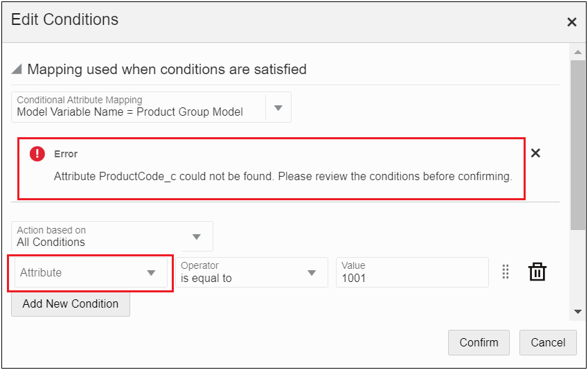Open the Action based on dropdown
This screenshot has height=370, width=588.
coord(111,236)
